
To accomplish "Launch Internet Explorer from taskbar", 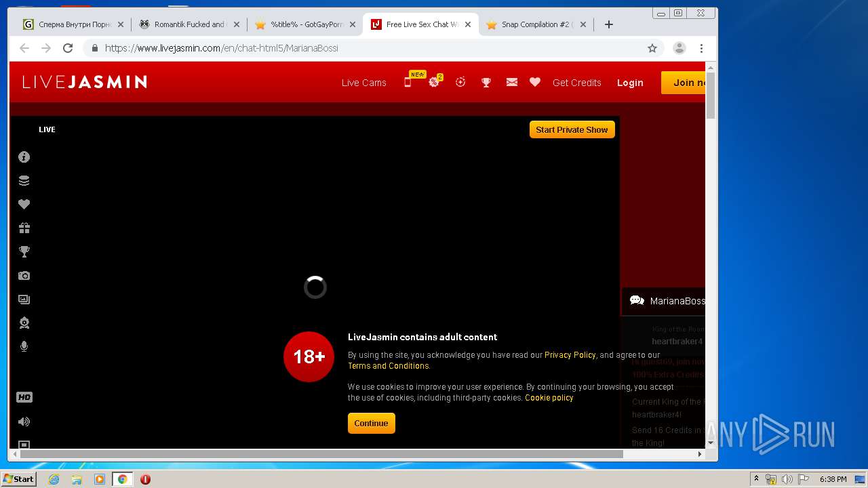I will coord(54,479).
